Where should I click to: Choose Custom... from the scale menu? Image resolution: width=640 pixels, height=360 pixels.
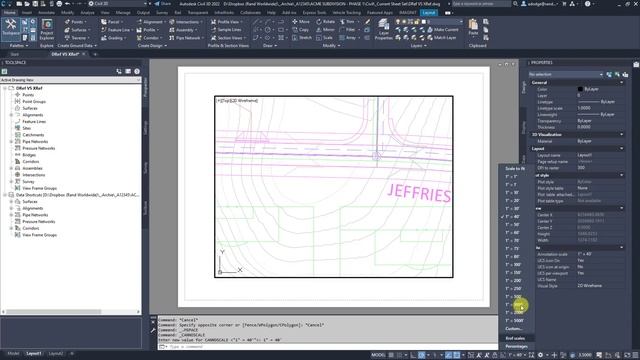[513, 329]
